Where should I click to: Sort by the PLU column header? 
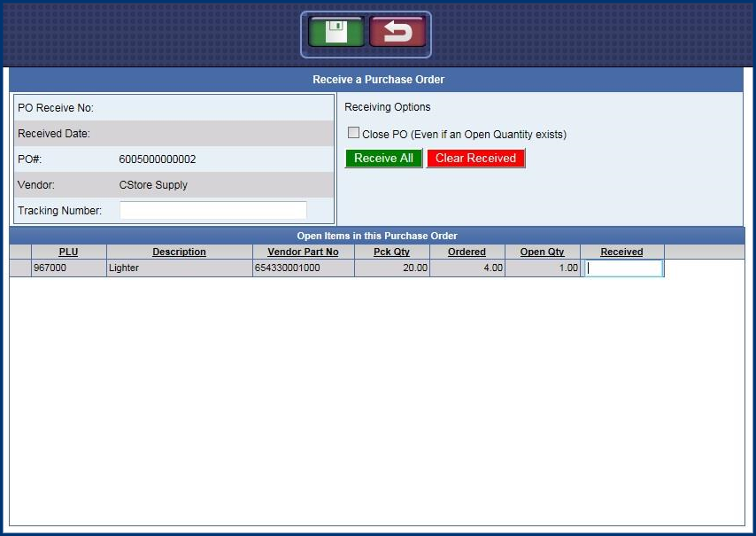click(68, 252)
